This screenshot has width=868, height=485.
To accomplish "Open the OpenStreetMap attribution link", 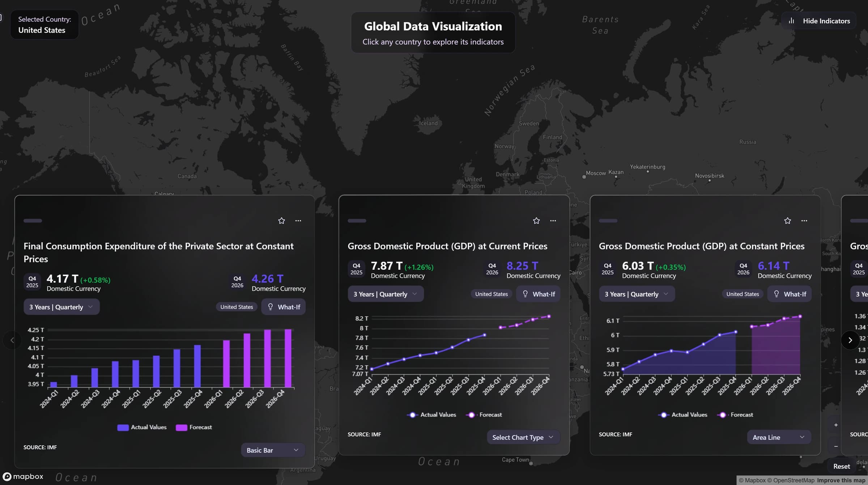I will (791, 480).
